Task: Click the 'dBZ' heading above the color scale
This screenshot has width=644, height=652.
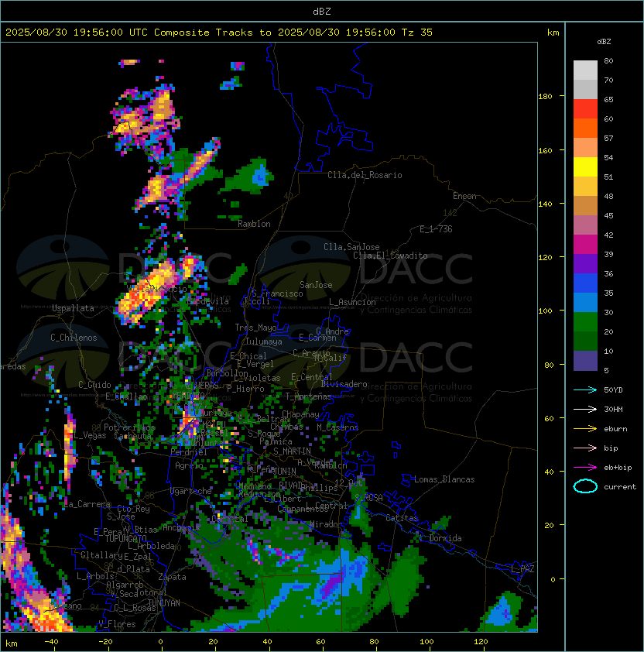Action: (x=604, y=42)
